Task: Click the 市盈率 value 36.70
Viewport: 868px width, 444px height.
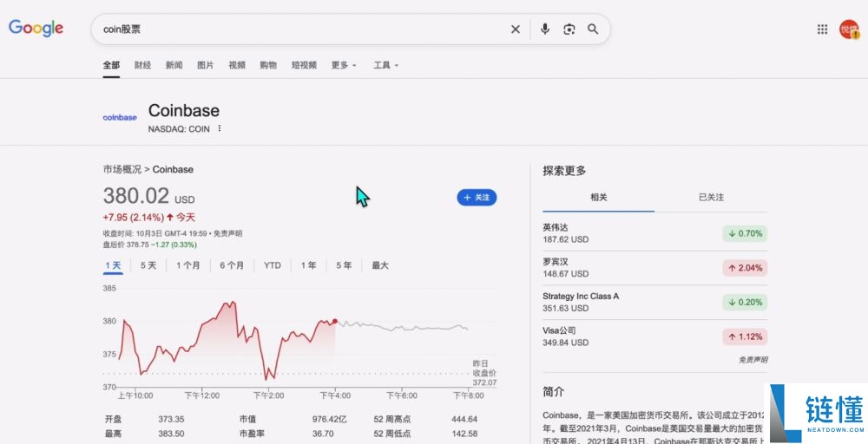Action: tap(323, 434)
